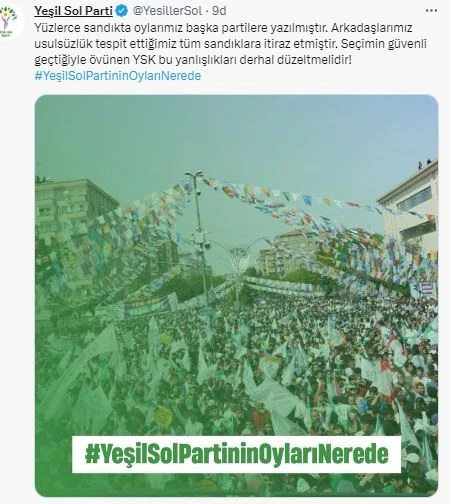
Task: Open the Yeşil Sol Parti display name
Action: (74, 11)
